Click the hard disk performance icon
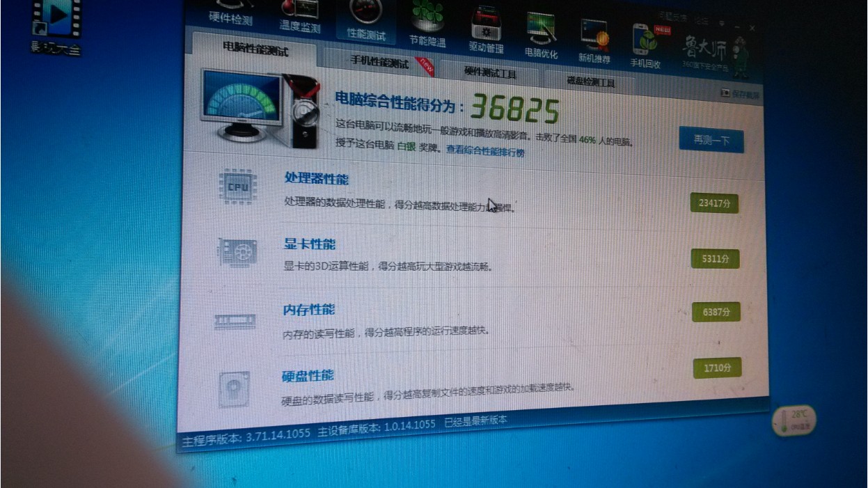This screenshot has width=868, height=488. [x=233, y=388]
